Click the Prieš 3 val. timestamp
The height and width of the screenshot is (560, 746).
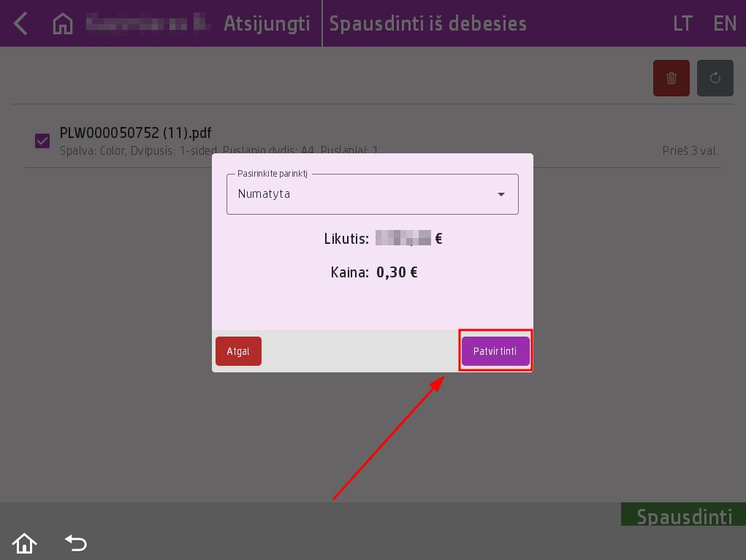pos(690,151)
